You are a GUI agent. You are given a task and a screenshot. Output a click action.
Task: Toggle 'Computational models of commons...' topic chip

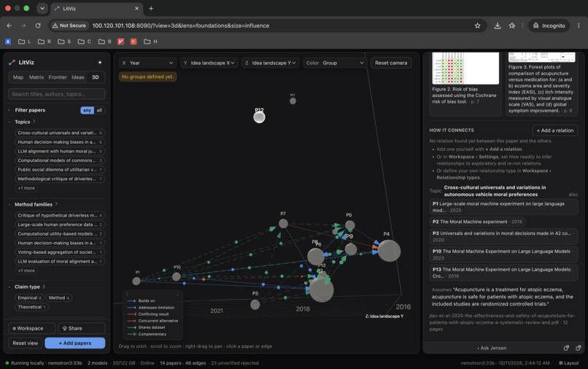coord(60,160)
